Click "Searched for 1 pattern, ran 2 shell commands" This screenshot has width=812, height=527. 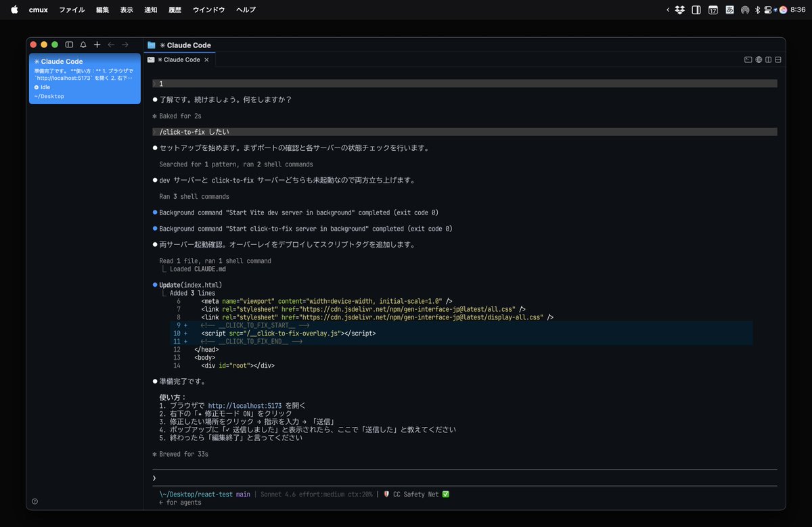[x=236, y=164]
